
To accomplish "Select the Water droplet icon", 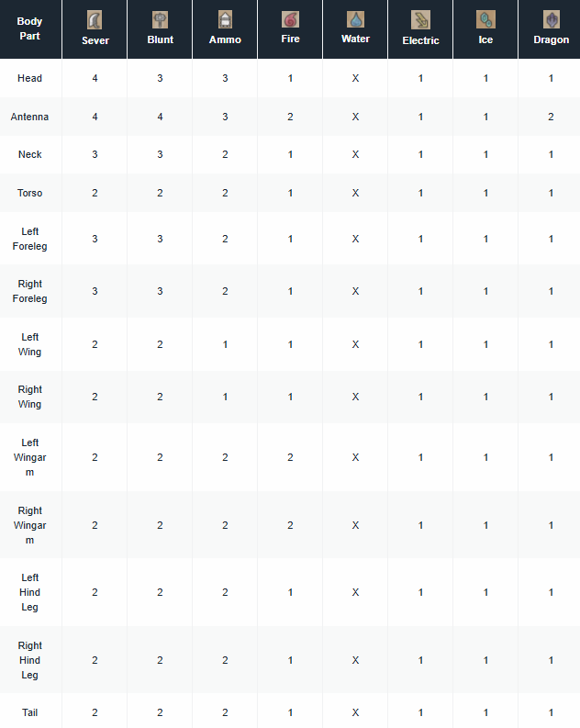I will 355,20.
